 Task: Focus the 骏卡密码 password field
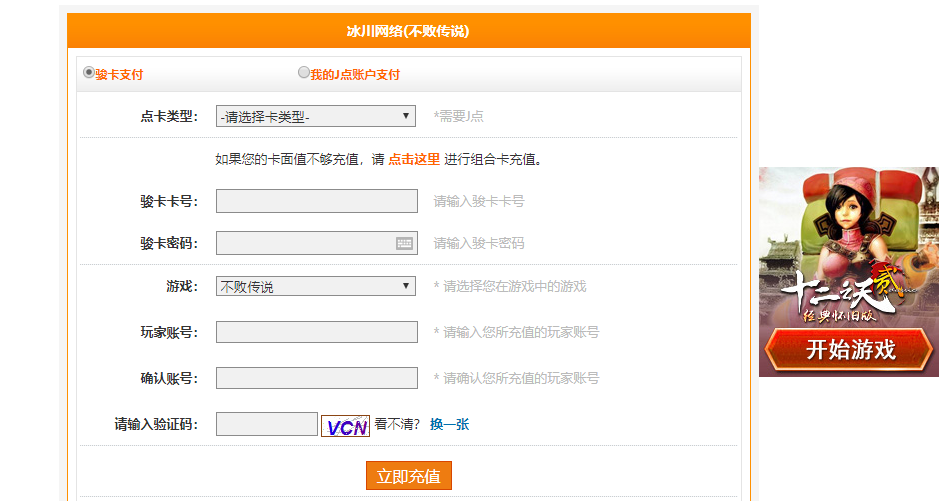pyautogui.click(x=317, y=243)
